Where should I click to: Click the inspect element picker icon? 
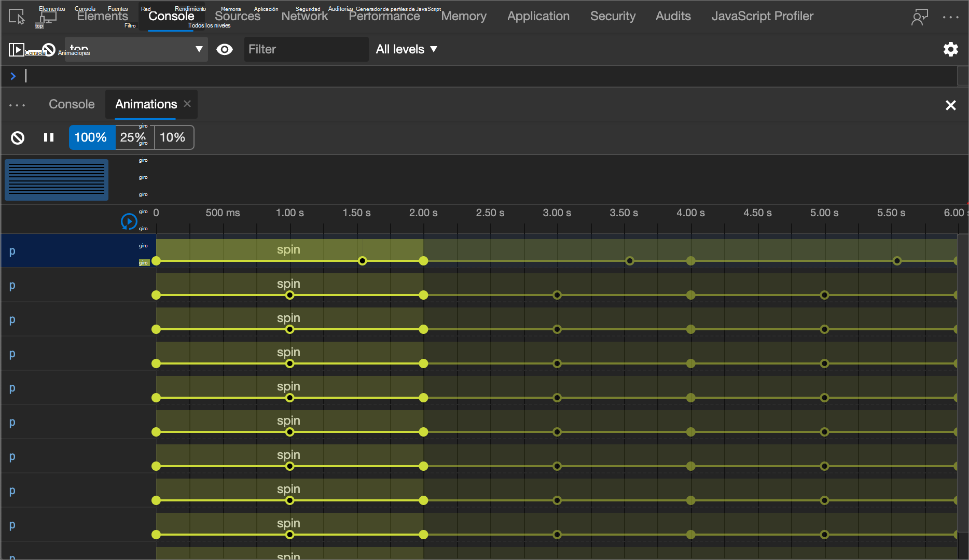point(17,17)
